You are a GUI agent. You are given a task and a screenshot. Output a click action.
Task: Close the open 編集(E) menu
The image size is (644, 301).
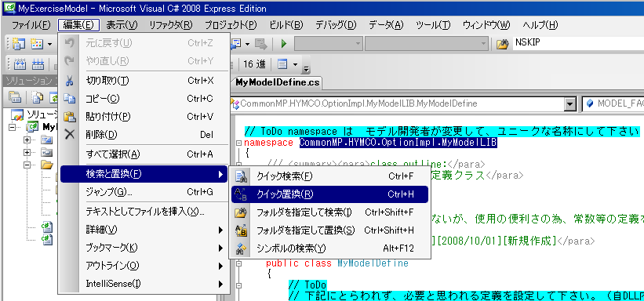pyautogui.click(x=79, y=25)
